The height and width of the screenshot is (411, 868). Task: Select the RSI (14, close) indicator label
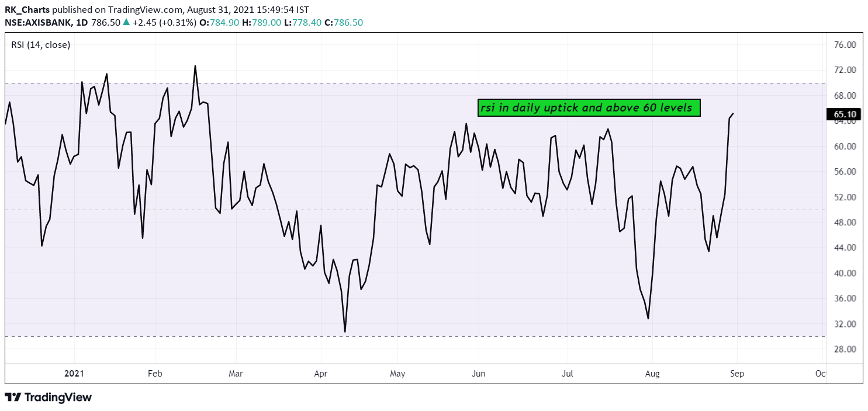[x=40, y=44]
